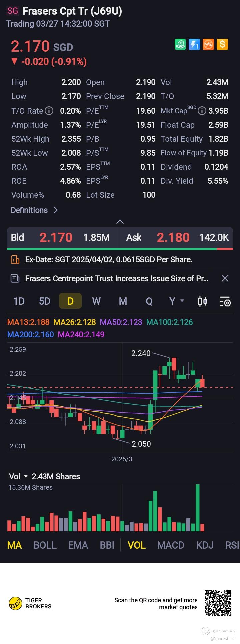
Task: Tap the MA50:2.123 legend label
Action: pyautogui.click(x=121, y=322)
